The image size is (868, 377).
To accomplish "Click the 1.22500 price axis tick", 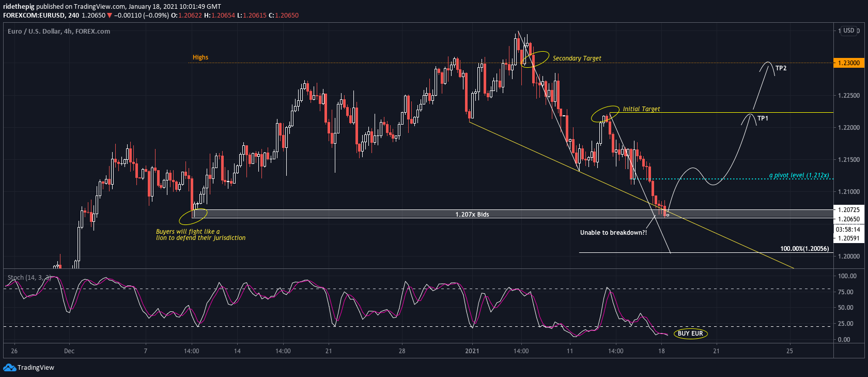I will click(x=849, y=96).
